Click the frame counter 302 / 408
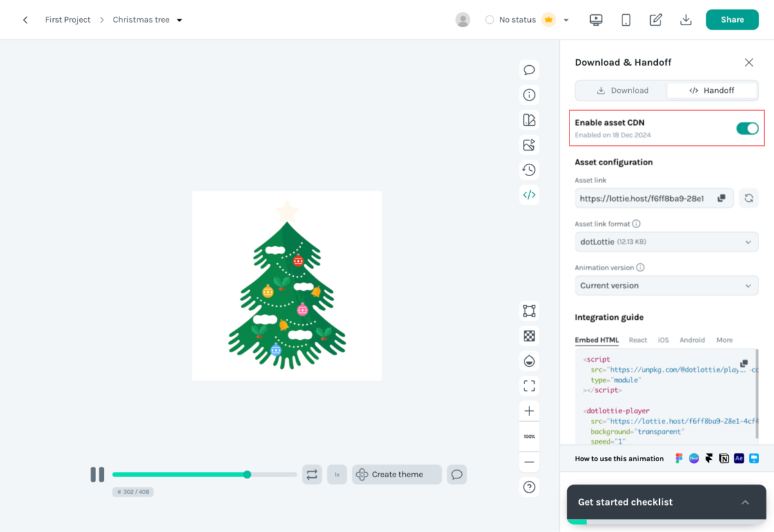The height and width of the screenshot is (532, 774). [133, 492]
